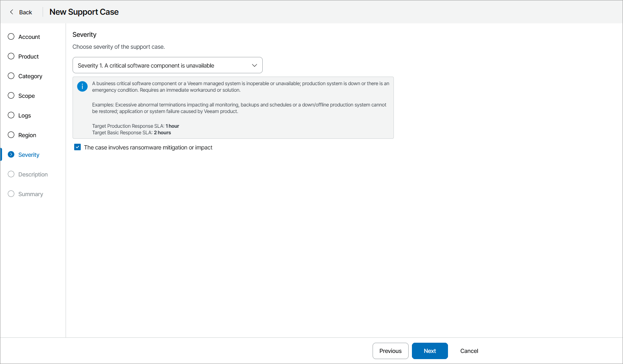Click the blue info icon
This screenshot has width=623, height=364.
click(82, 86)
